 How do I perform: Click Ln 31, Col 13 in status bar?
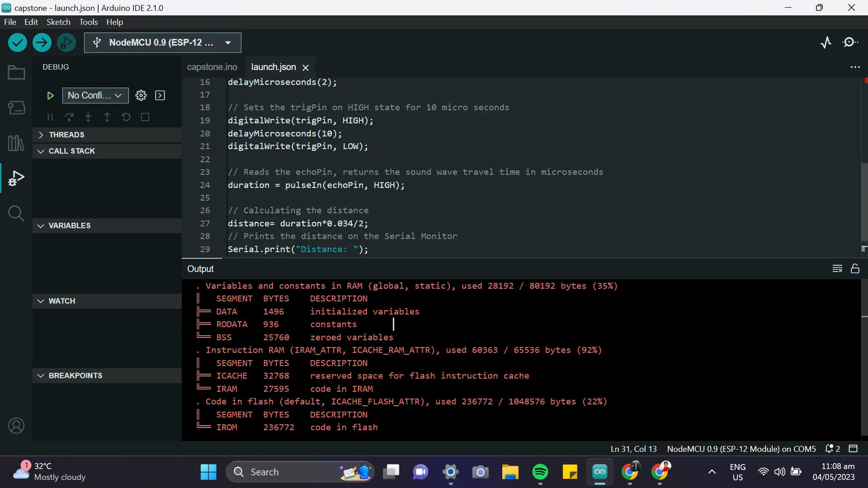pos(633,449)
